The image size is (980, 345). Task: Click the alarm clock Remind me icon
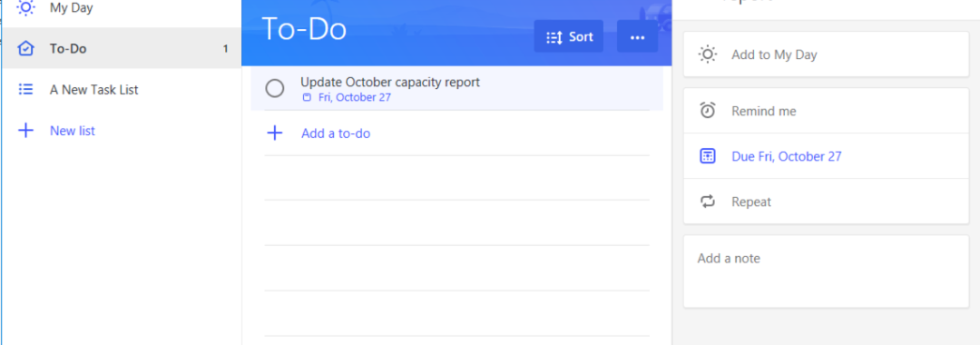point(708,111)
